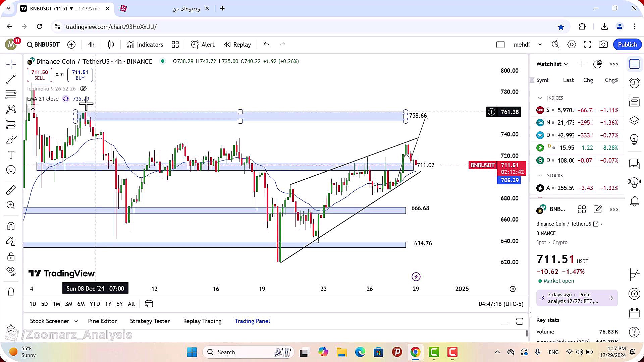Select the brush drawing tool
This screenshot has width=644, height=362.
[11, 140]
